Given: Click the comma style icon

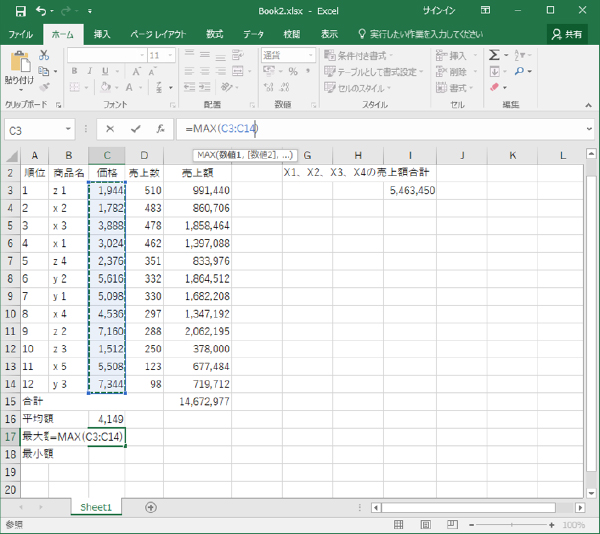Looking at the screenshot, I should coord(308,71).
